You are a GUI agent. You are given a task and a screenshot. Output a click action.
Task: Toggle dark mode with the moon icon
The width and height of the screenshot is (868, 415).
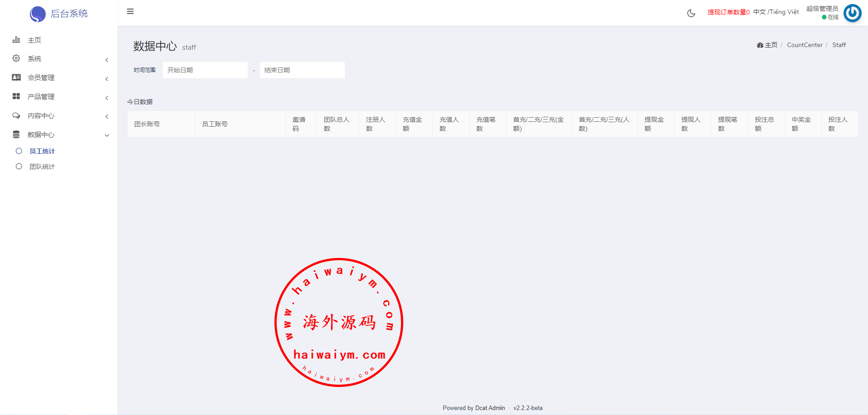(x=691, y=13)
